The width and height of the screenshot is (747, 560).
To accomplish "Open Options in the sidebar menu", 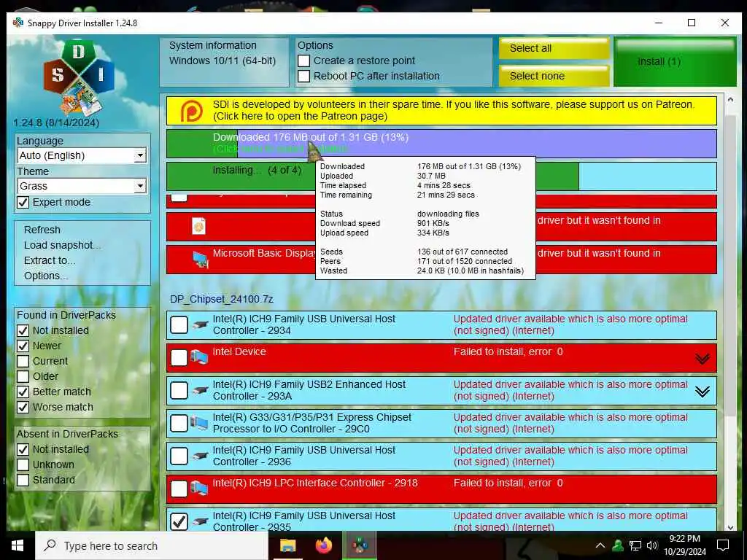I will (46, 276).
